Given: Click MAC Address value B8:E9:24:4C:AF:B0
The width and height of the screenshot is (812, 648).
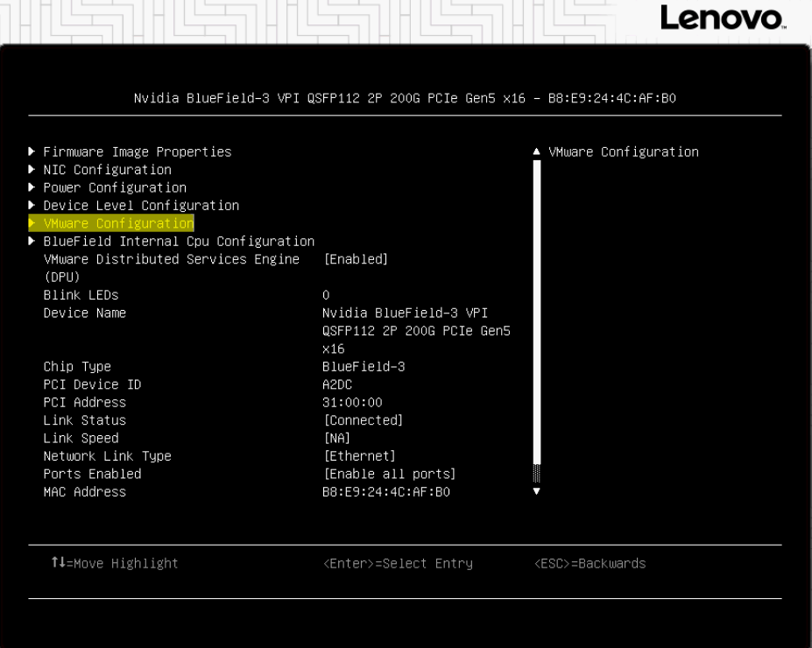Looking at the screenshot, I should tap(385, 492).
